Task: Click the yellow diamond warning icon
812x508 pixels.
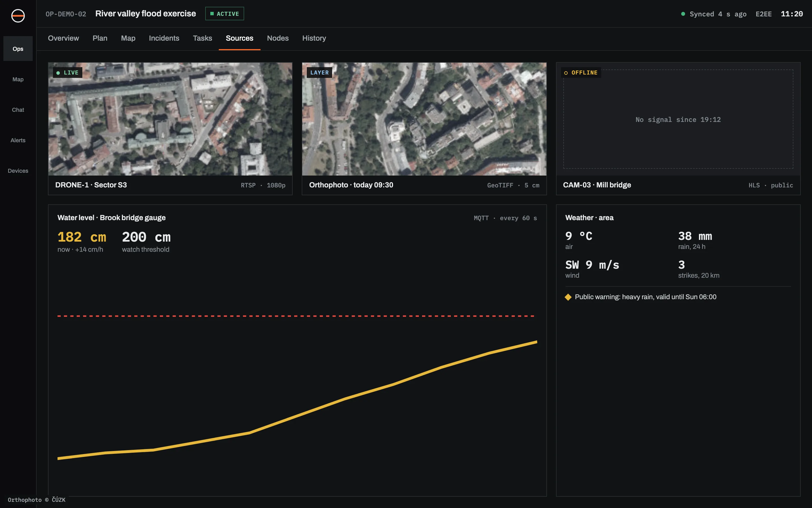Action: tap(568, 297)
